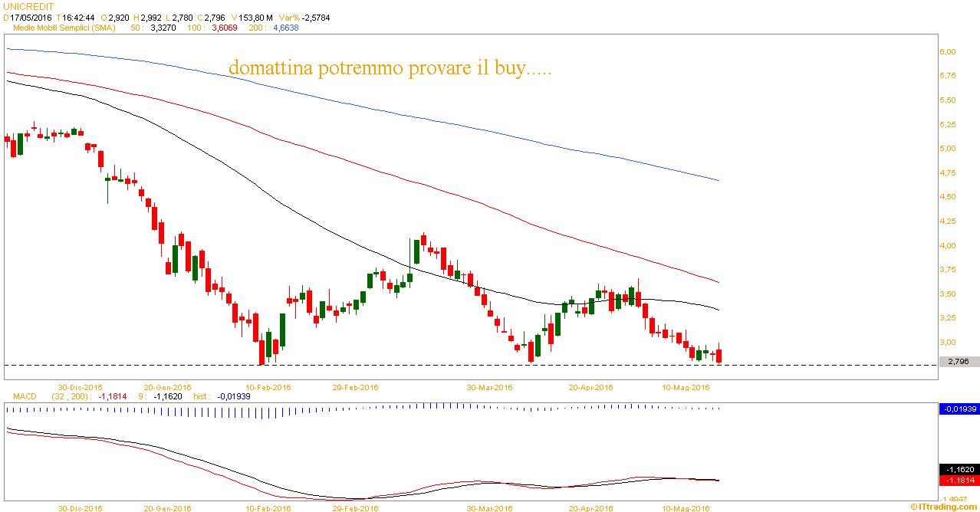
Task: Click the UNICREDIT ticker title
Action: 28,5
